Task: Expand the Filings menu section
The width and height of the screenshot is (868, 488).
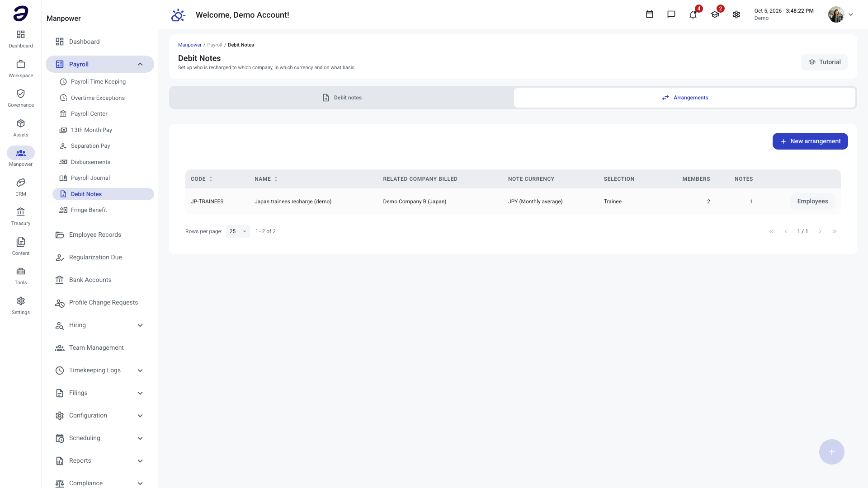Action: 140,393
